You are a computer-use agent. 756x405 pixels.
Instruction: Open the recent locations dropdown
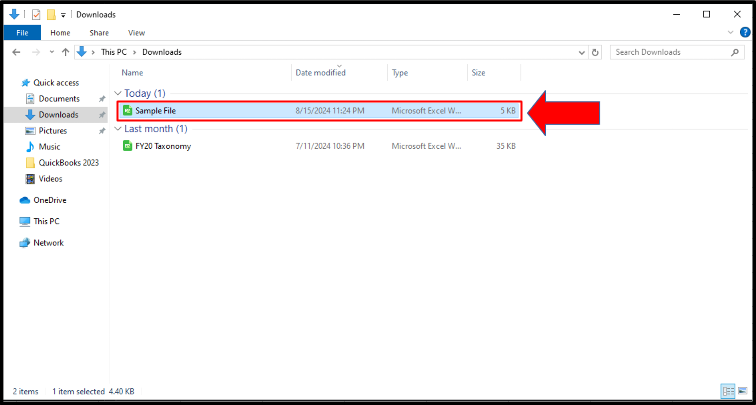coord(52,52)
